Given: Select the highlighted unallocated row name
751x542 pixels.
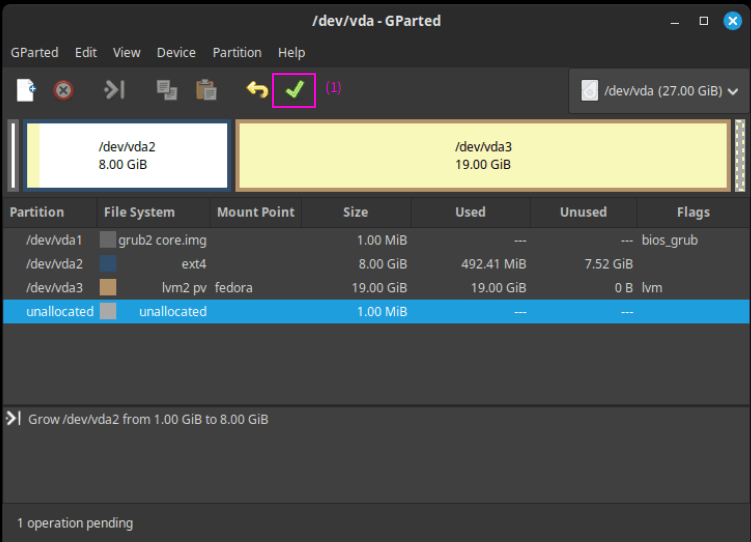Looking at the screenshot, I should point(60,312).
